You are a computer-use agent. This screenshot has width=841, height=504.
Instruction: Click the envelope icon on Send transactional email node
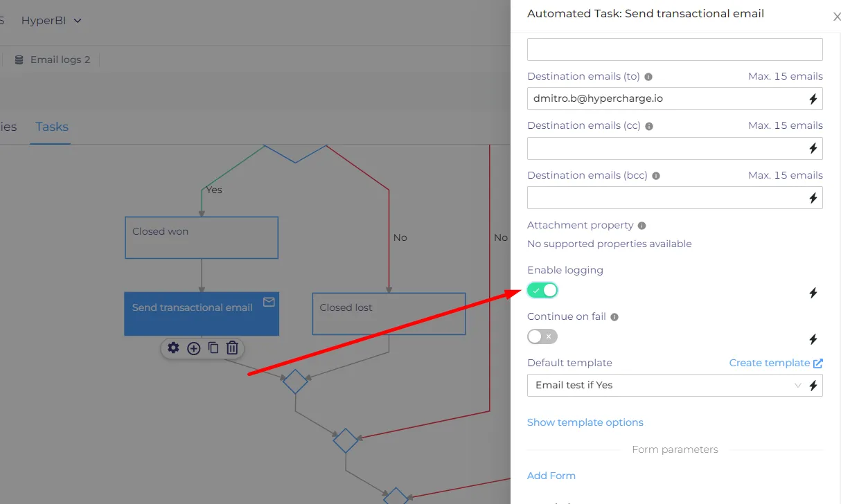tap(269, 302)
